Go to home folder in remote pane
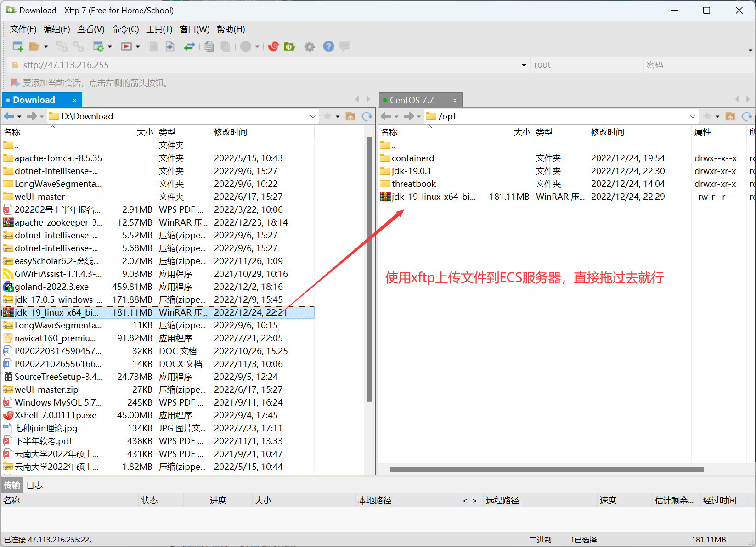This screenshot has width=756, height=547. pos(730,116)
